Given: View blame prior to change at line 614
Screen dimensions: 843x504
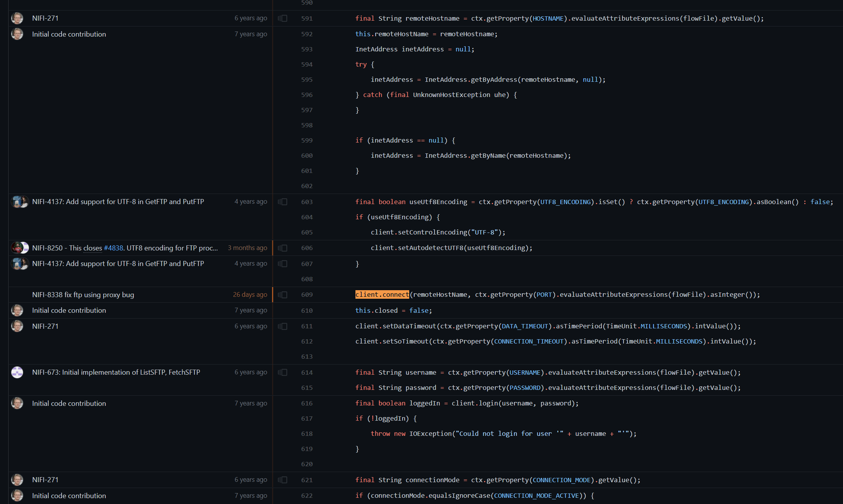Looking at the screenshot, I should tap(283, 372).
